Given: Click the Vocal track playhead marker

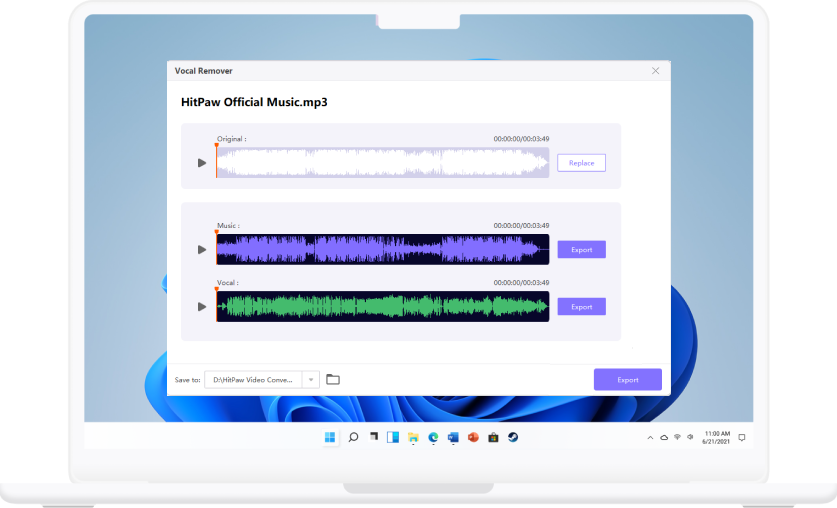Looking at the screenshot, I should click(x=216, y=289).
